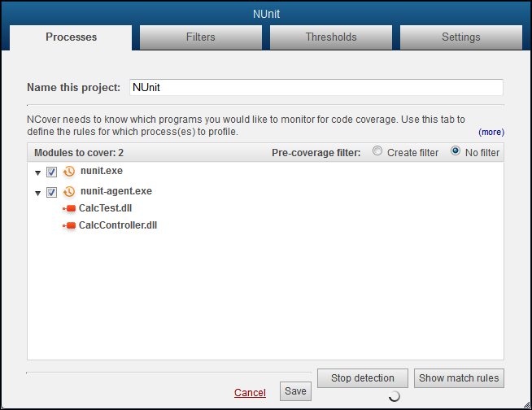Uncheck the nunit-agent.exe checkbox
Screen dimensions: 532x410
[x=52, y=193]
